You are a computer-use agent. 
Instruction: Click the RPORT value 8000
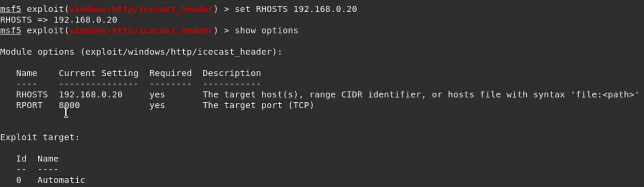click(x=69, y=105)
